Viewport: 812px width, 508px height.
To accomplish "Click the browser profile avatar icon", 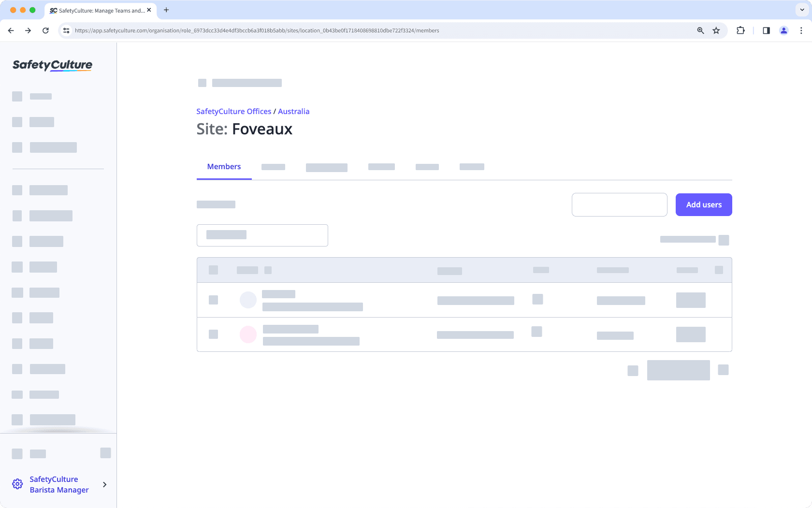I will 783,30.
